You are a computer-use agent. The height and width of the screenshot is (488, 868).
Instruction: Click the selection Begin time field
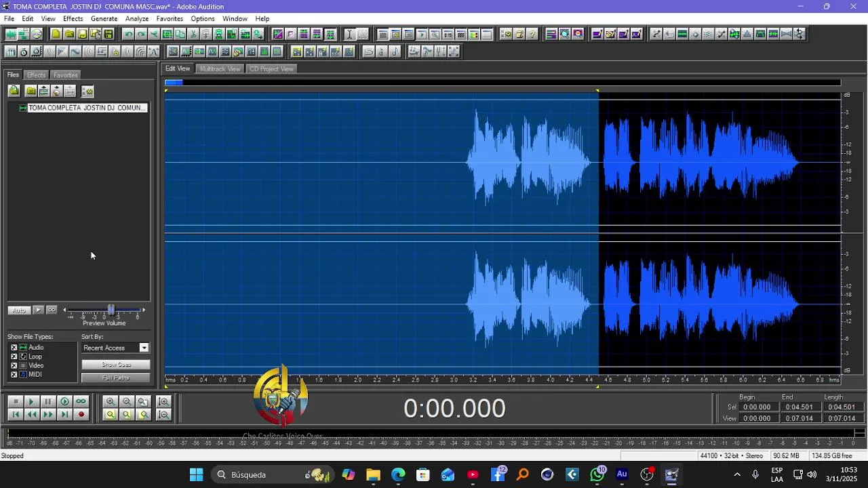[757, 407]
